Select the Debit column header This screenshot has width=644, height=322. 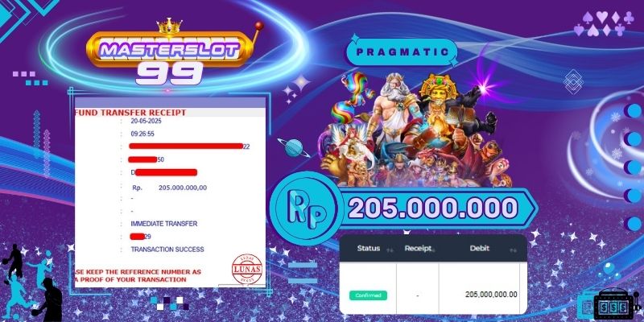(480, 249)
